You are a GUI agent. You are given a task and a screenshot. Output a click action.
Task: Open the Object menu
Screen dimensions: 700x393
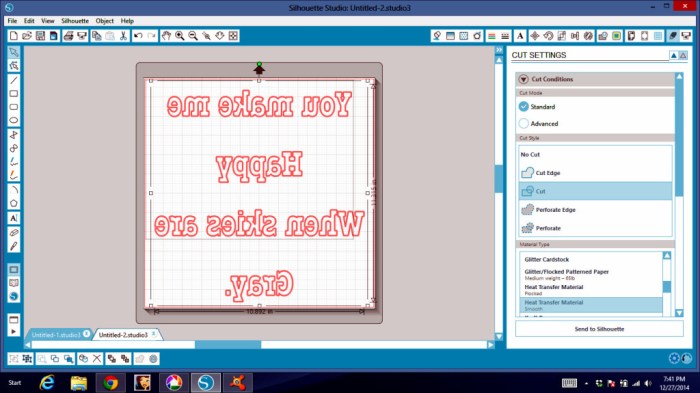pos(104,21)
